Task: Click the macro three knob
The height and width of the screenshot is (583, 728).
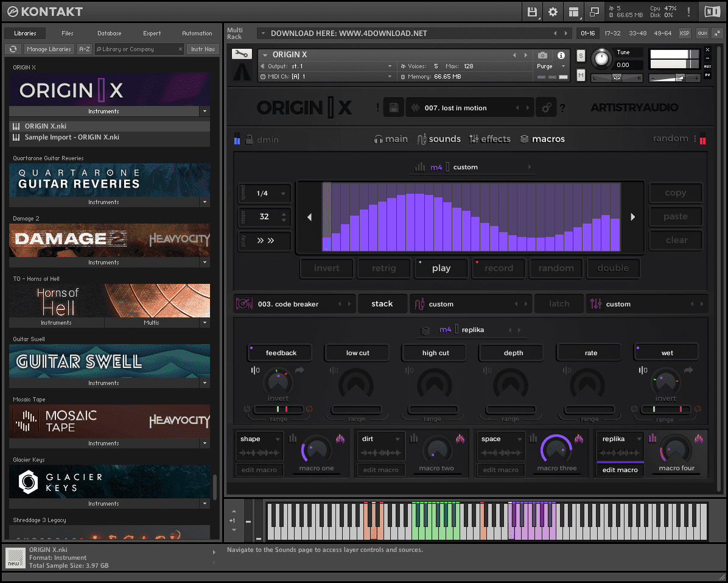Action: tap(556, 449)
